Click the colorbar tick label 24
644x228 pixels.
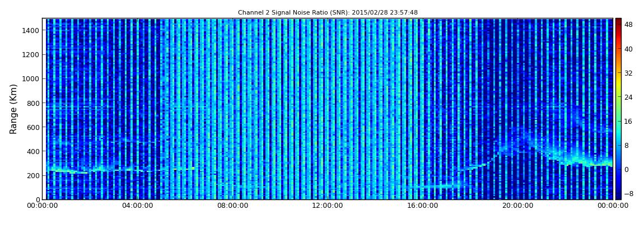click(x=628, y=97)
